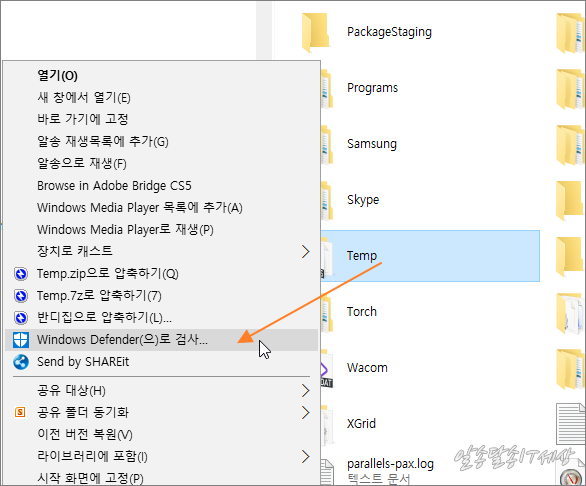
Task: Choose Windows Media Player 목록에 추가(A)
Action: 161,207
